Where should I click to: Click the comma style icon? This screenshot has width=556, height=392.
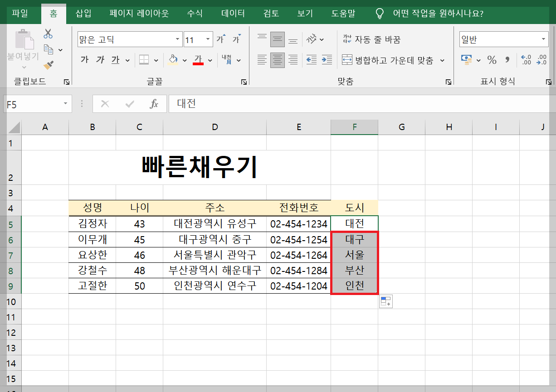(507, 59)
